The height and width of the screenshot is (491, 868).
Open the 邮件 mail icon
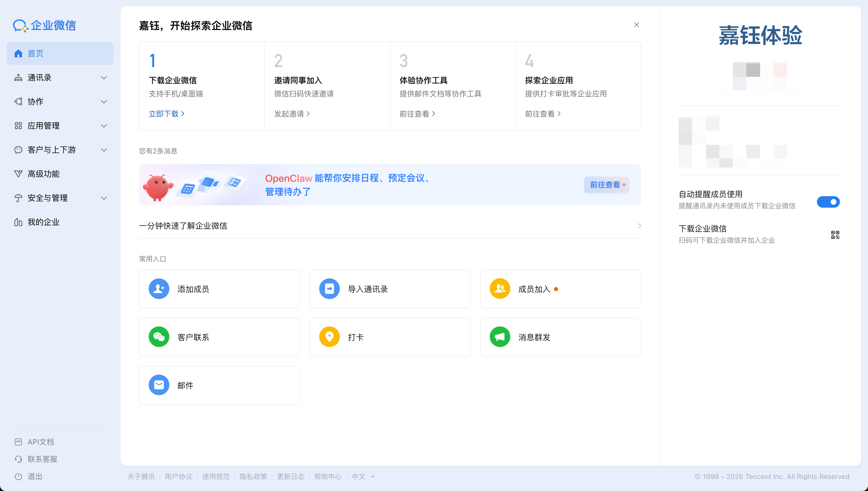point(159,385)
